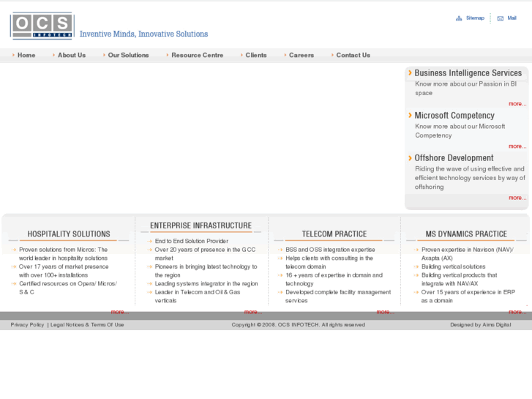Open the Privacy Policy link

coord(27,325)
